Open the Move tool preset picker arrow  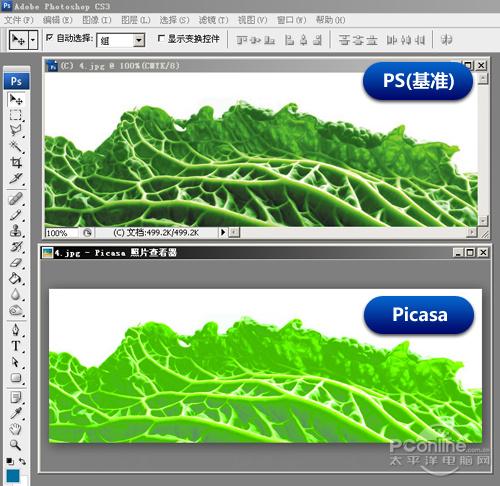click(x=33, y=40)
